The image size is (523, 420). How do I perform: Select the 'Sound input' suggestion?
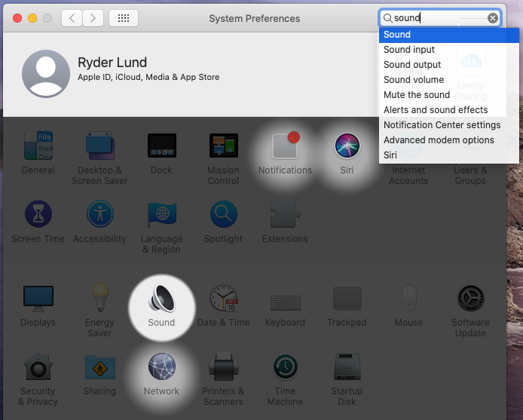pos(449,50)
